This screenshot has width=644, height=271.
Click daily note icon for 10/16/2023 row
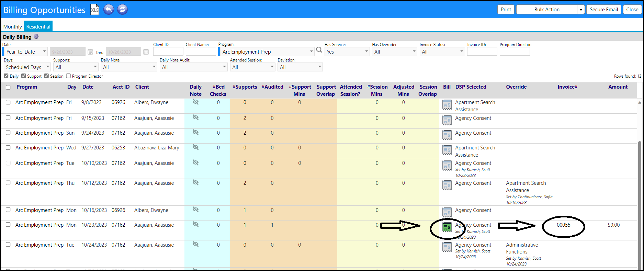(x=195, y=210)
